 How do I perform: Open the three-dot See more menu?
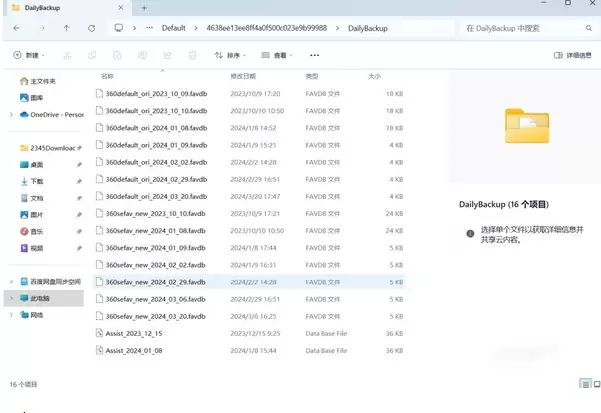pyautogui.click(x=316, y=55)
